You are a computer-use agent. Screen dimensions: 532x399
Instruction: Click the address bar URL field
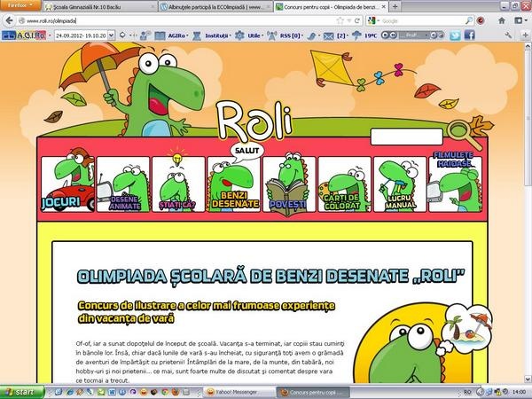[x=176, y=20]
